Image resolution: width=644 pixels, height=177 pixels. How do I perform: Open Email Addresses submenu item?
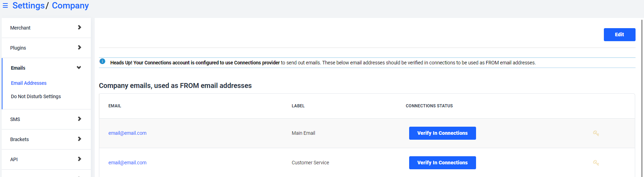coord(29,83)
